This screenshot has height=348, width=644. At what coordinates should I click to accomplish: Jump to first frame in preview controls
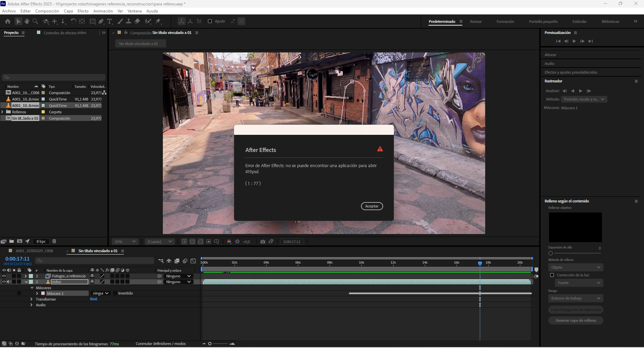click(x=558, y=41)
